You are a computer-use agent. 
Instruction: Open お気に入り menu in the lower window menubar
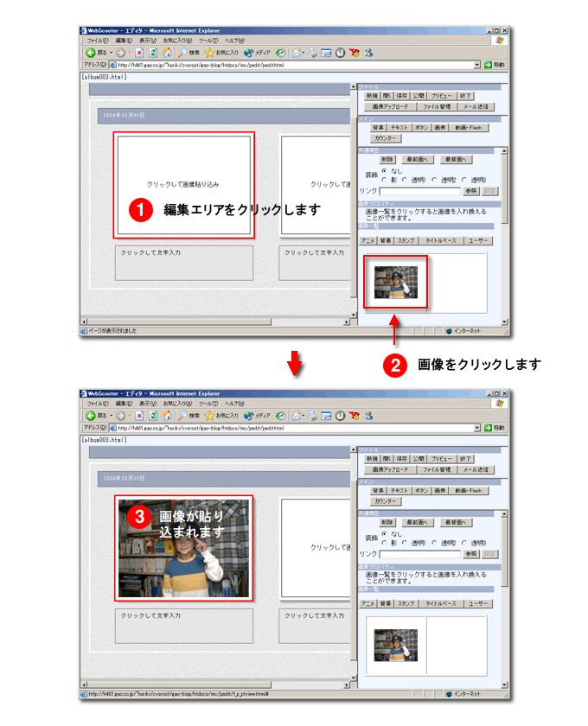pos(177,404)
